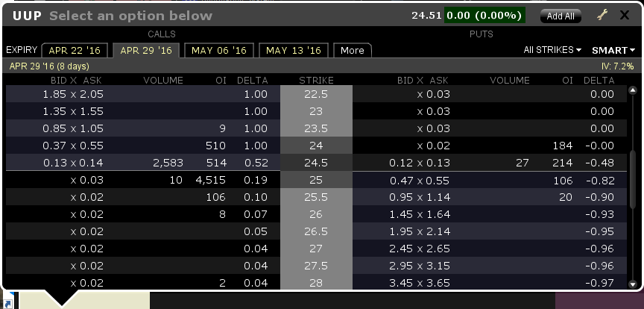The height and width of the screenshot is (309, 644).
Task: Select the MAY 06 '16 expiry tab
Action: [x=219, y=50]
